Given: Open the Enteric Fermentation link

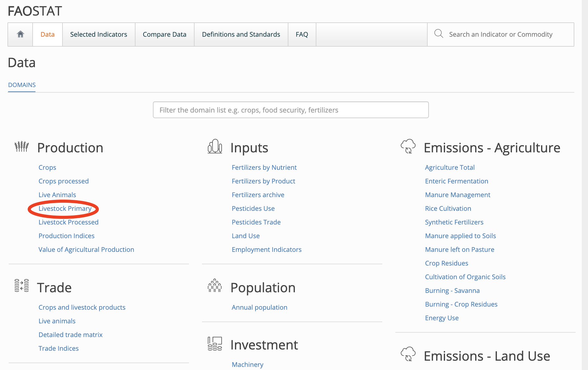Looking at the screenshot, I should 457,181.
